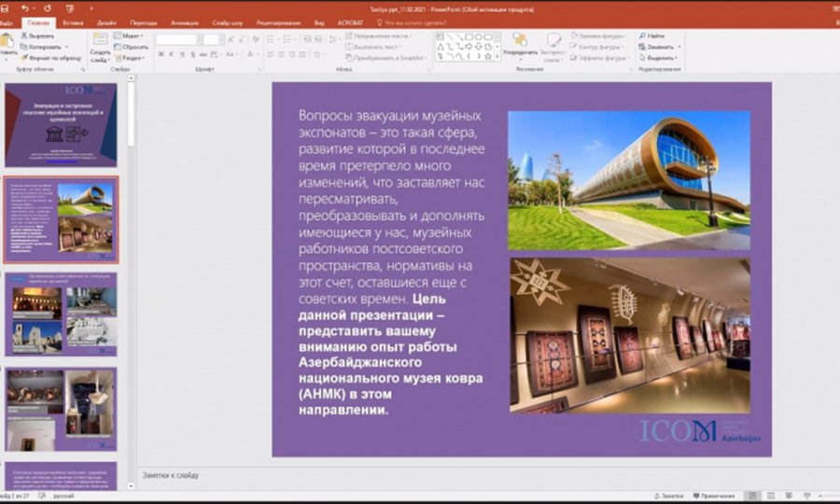Open the Анимация tab

pos(185,23)
